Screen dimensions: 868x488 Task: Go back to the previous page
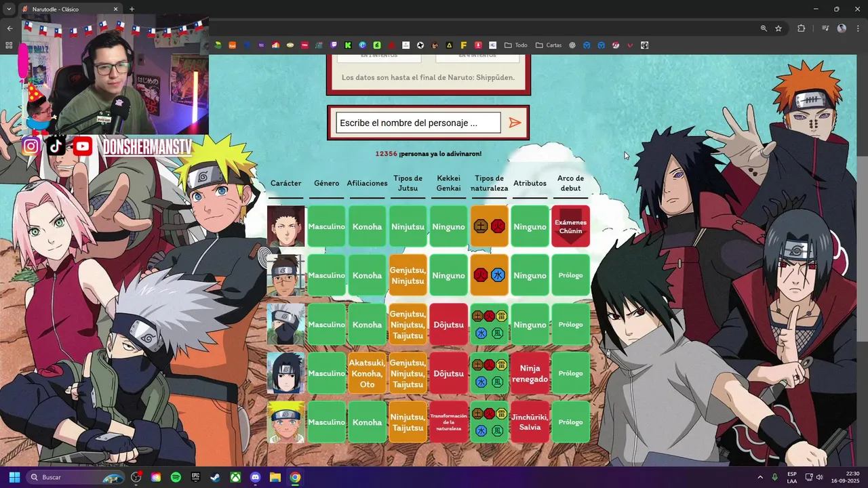coord(9,28)
